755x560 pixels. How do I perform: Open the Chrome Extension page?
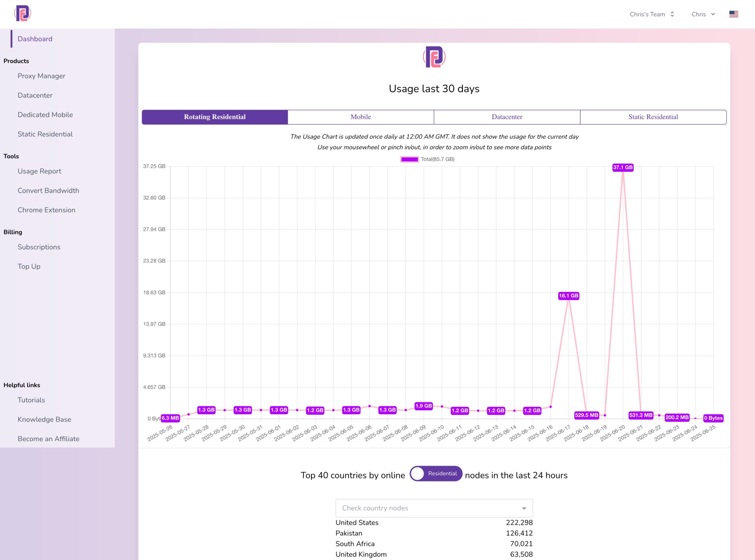pyautogui.click(x=46, y=210)
